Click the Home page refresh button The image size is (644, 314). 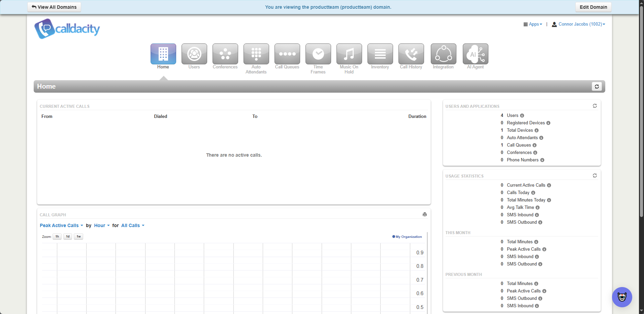click(597, 87)
